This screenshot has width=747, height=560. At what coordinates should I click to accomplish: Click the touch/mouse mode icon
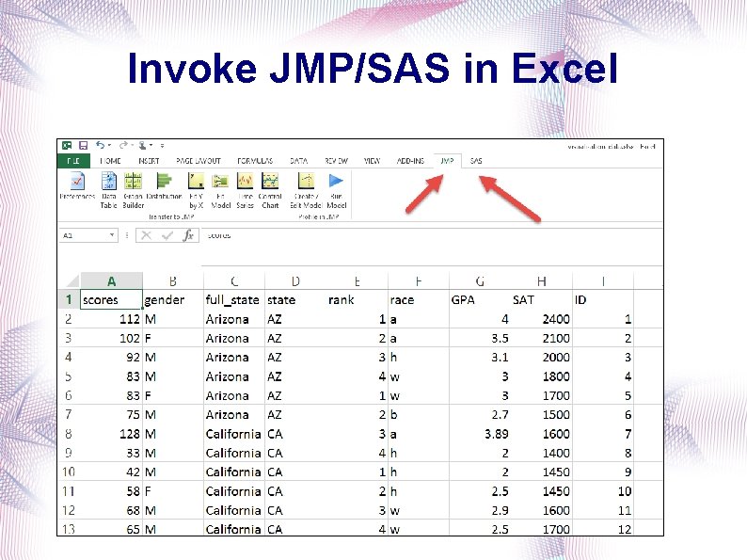(x=142, y=145)
